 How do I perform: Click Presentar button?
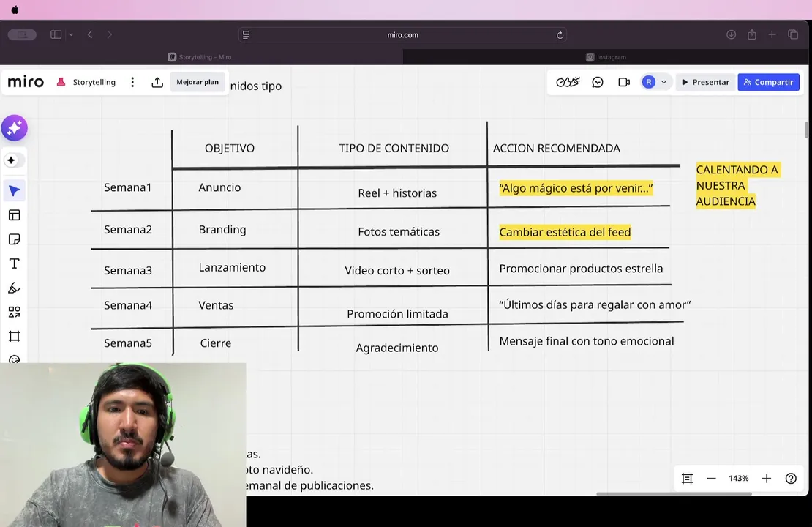(705, 82)
